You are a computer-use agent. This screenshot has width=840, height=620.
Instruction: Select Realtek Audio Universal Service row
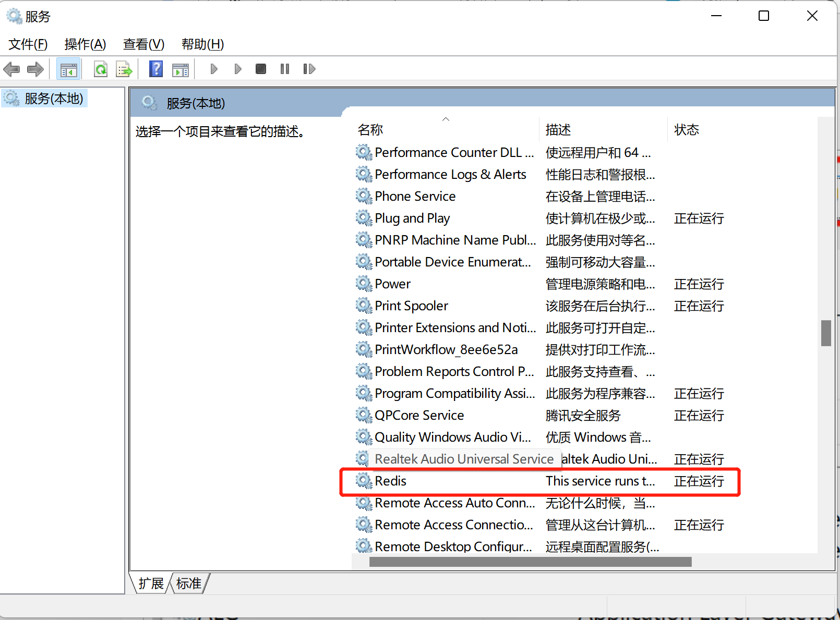click(x=464, y=459)
